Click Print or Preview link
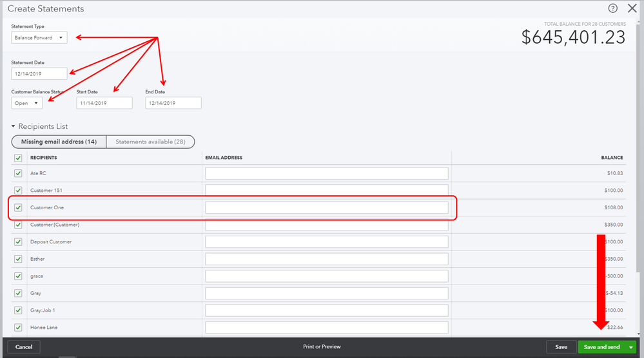 [322, 346]
